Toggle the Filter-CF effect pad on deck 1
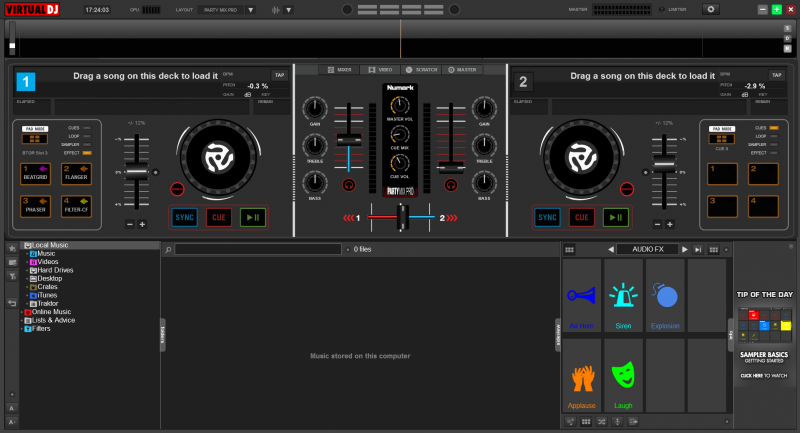Image resolution: width=800 pixels, height=433 pixels. [77, 206]
